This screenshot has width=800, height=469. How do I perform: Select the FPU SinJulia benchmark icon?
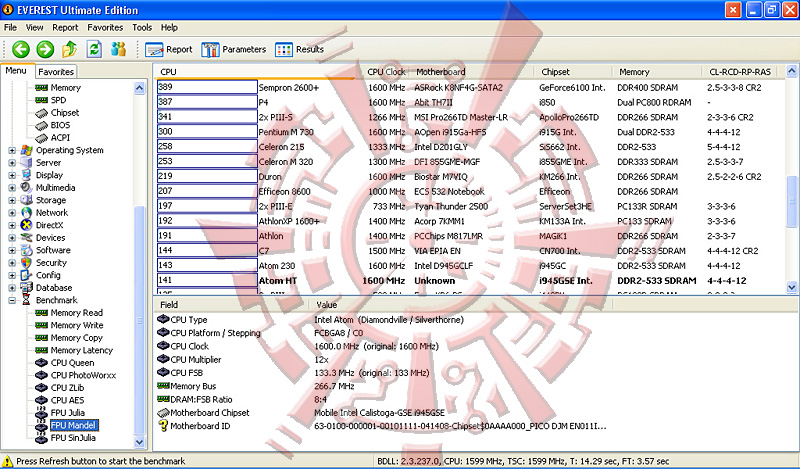pos(41,438)
